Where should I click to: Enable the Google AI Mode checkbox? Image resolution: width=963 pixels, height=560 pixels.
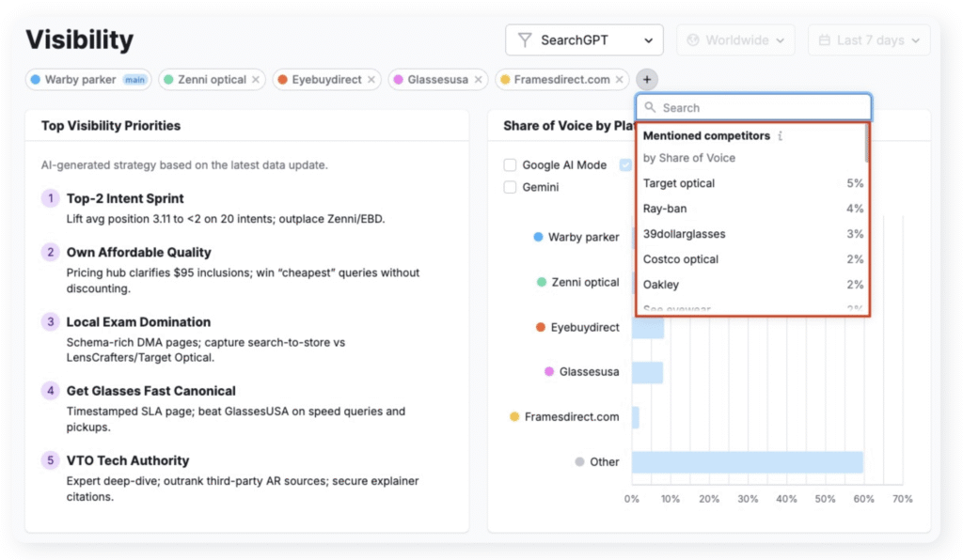pyautogui.click(x=510, y=165)
